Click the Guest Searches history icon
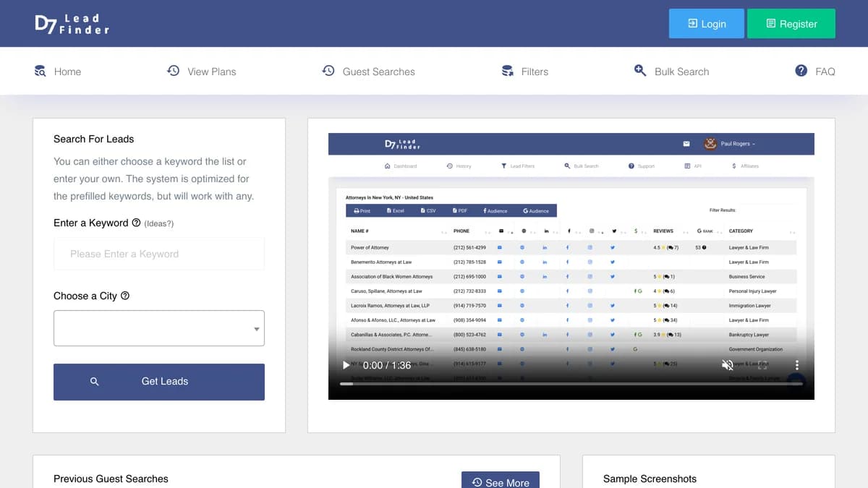 (328, 71)
